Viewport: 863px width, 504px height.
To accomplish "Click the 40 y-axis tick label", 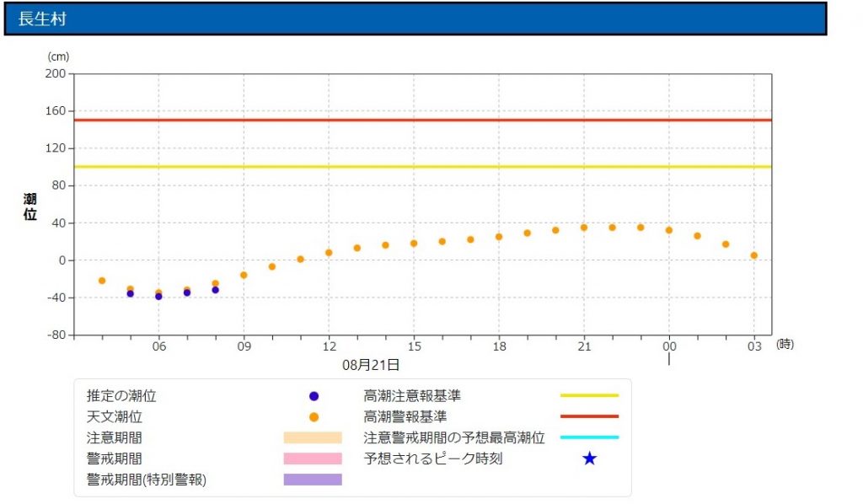I will (x=58, y=223).
